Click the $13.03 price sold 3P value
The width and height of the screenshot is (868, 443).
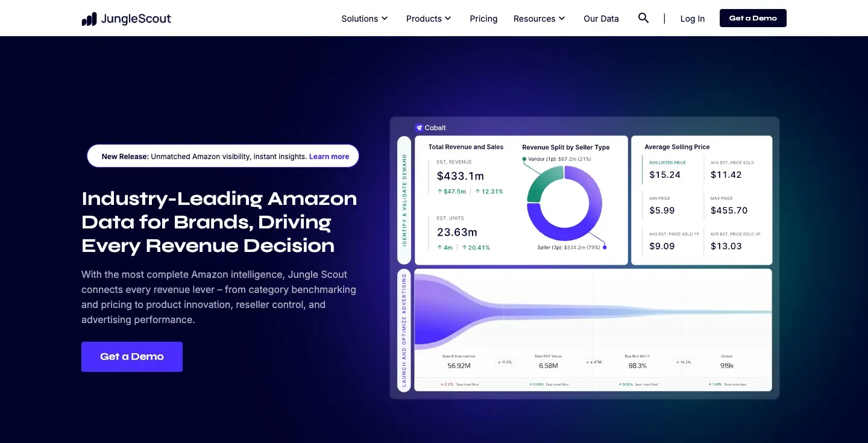pos(726,246)
